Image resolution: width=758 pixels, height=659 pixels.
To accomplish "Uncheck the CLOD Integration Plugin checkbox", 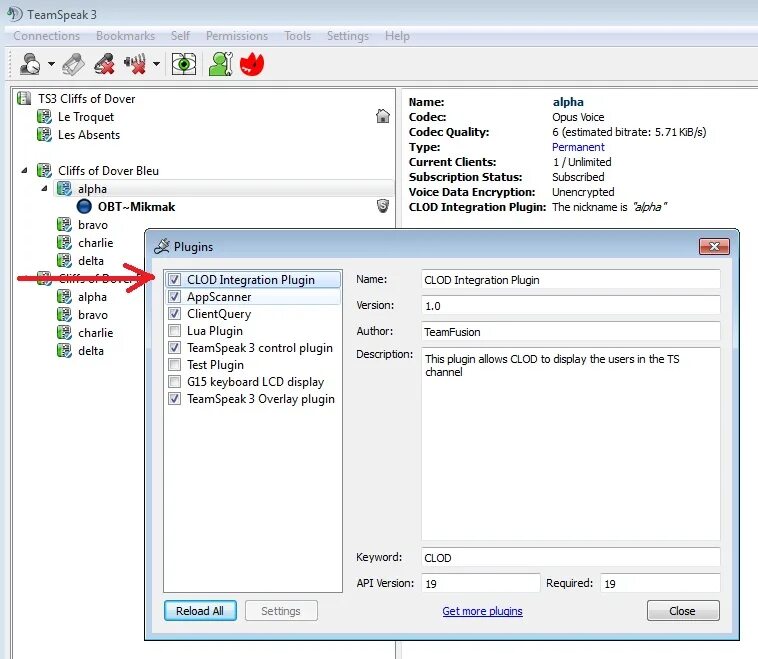I will pos(175,279).
